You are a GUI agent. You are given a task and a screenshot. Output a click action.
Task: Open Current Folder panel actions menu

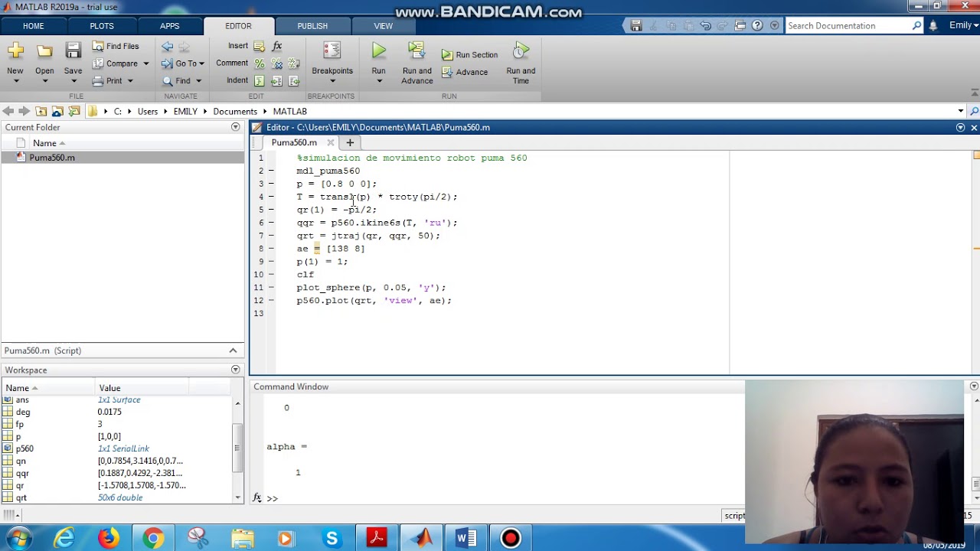coord(235,127)
